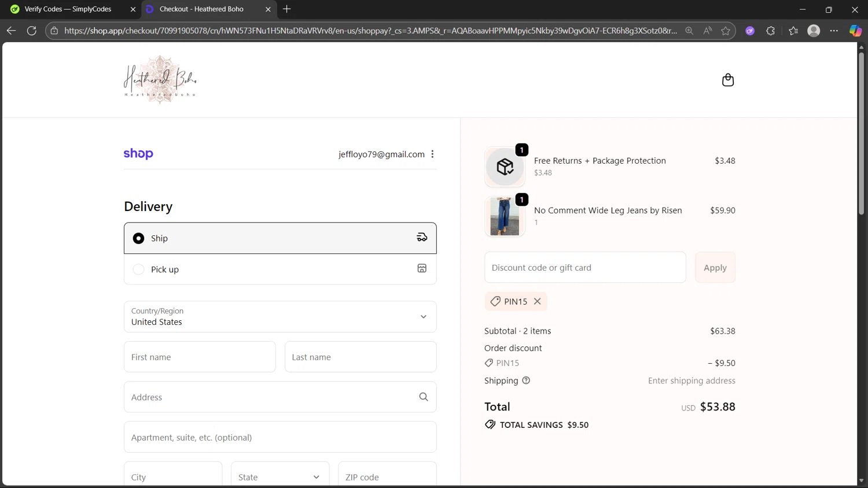Restore down the browser window
868x488 pixels.
point(829,9)
